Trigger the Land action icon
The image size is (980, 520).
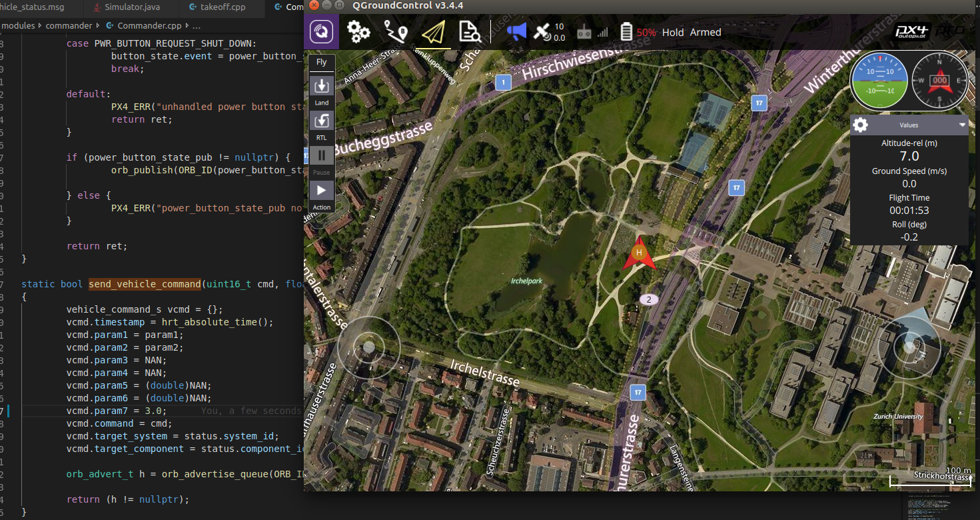point(322,85)
